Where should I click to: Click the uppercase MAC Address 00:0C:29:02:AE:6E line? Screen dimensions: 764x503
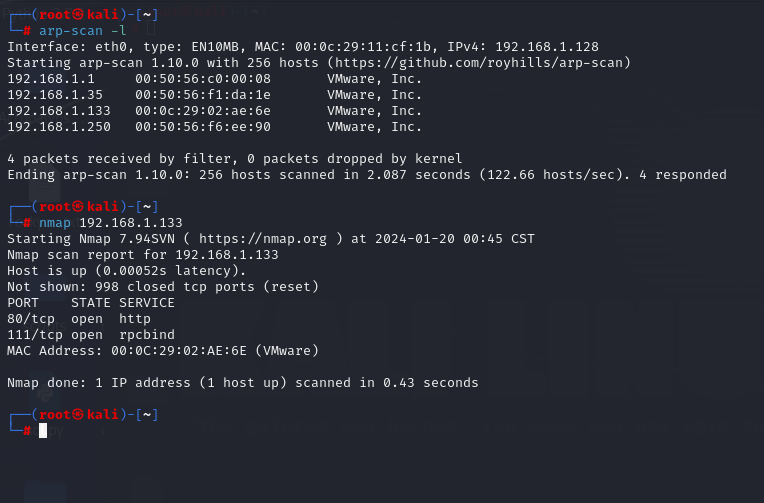[x=163, y=350]
